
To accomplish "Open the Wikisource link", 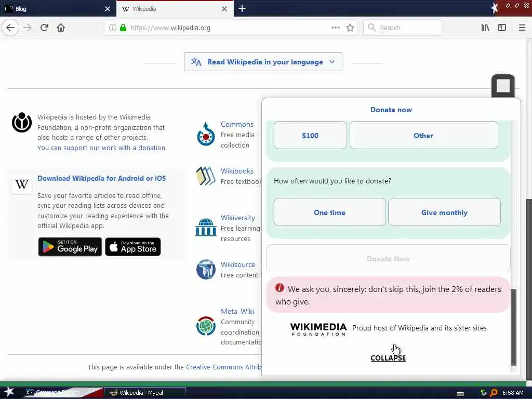I will (x=238, y=264).
